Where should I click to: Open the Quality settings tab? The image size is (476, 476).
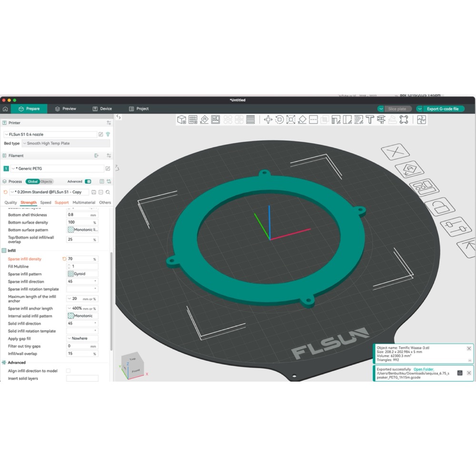pyautogui.click(x=10, y=202)
